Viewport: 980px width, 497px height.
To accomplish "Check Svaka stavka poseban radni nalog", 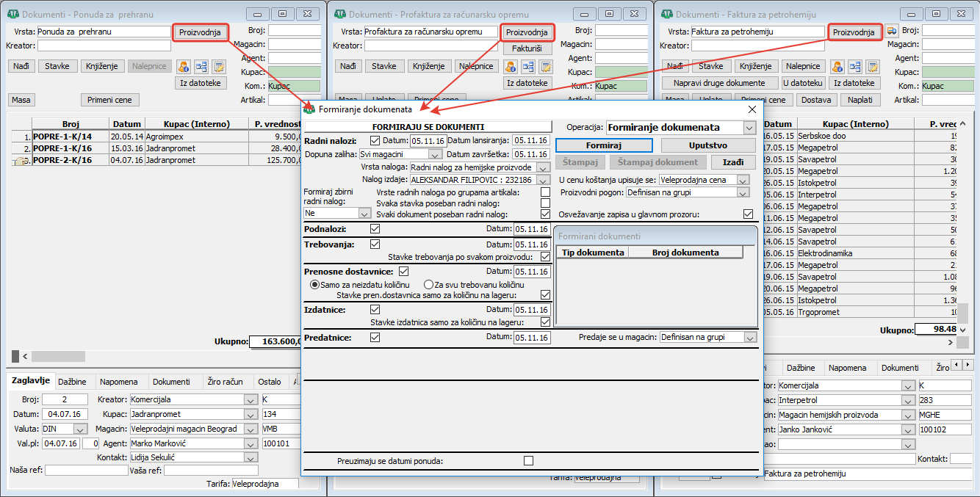I will 545,203.
